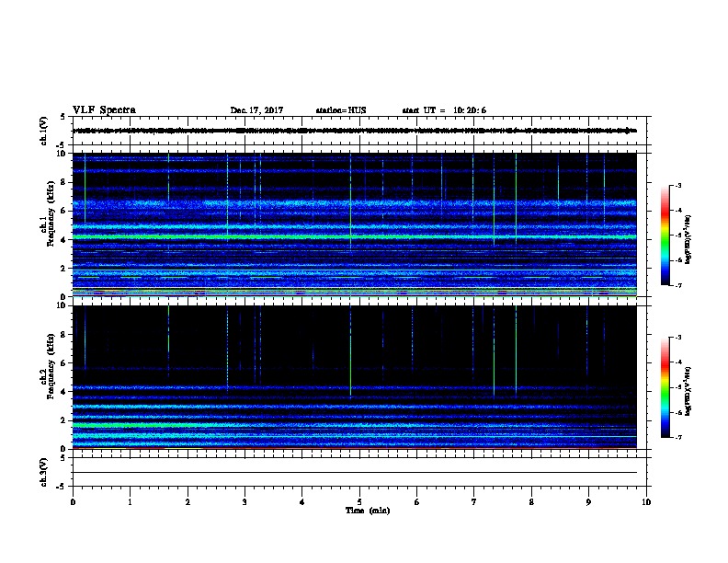Click the ch.2 frequency axis "6" tick label

(x=63, y=363)
